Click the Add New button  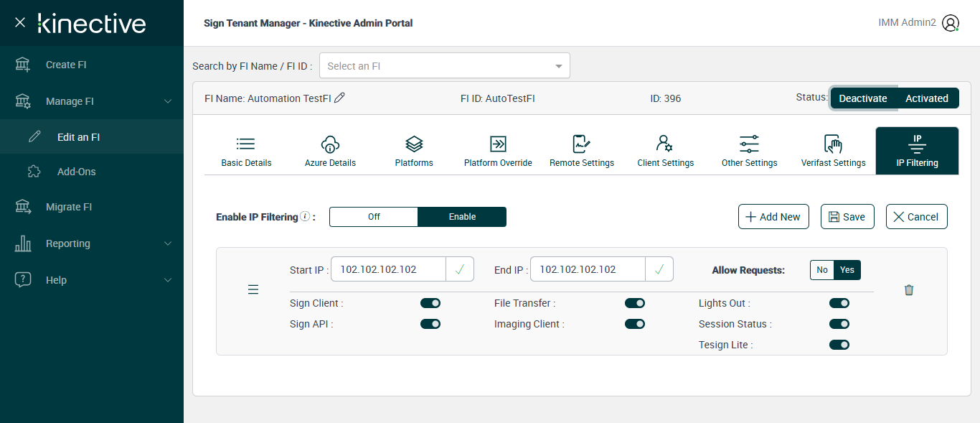(x=773, y=217)
